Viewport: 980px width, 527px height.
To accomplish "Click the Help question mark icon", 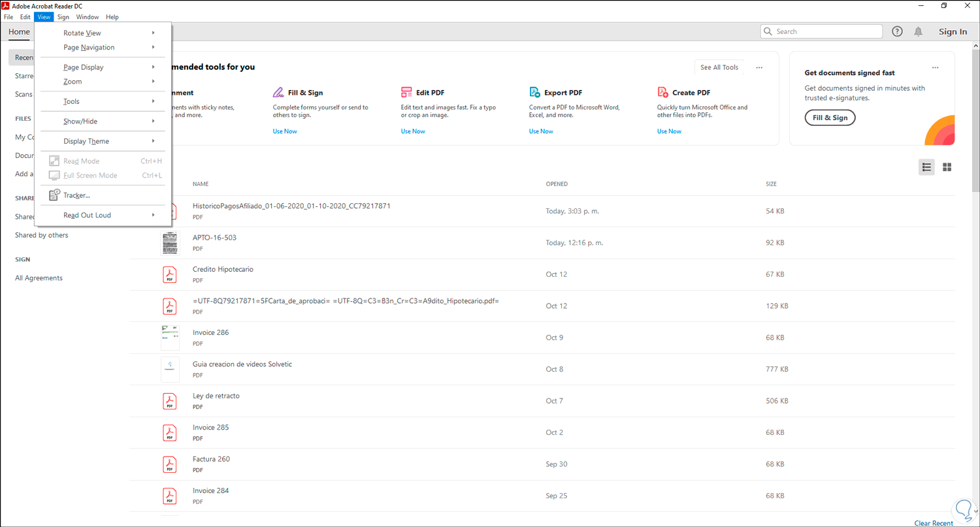I will tap(898, 31).
